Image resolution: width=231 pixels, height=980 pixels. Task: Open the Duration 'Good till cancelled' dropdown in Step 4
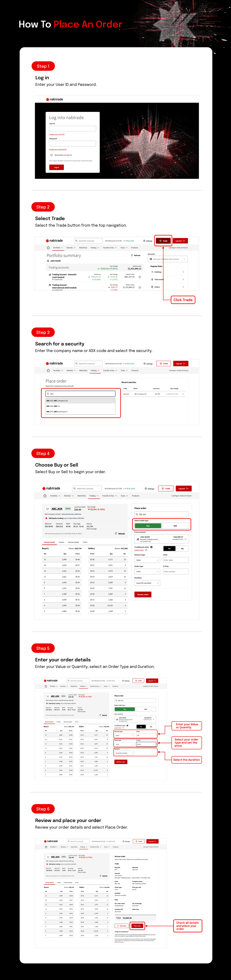coord(147,583)
